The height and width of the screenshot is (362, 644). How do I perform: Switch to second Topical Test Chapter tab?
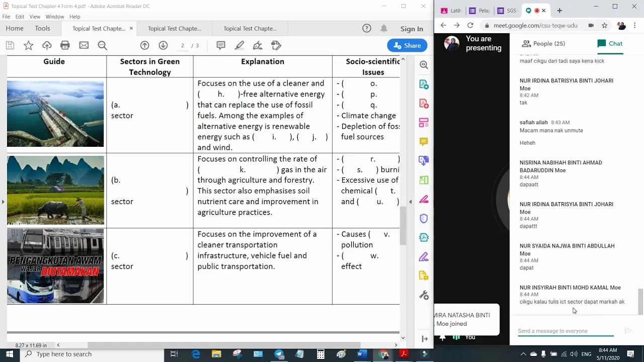click(x=175, y=29)
